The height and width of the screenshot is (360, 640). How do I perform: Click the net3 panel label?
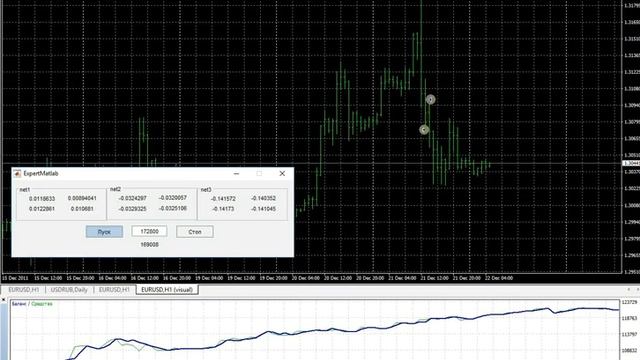click(206, 190)
